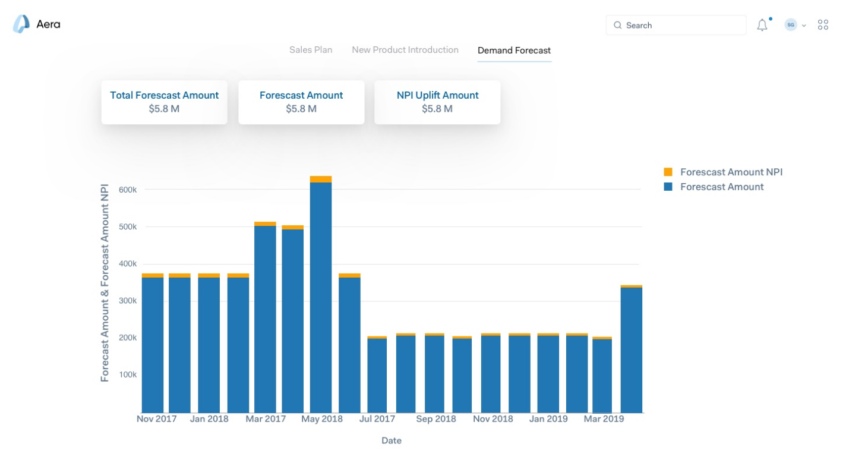Click the SG user avatar
The width and height of the screenshot is (868, 450).
click(790, 25)
